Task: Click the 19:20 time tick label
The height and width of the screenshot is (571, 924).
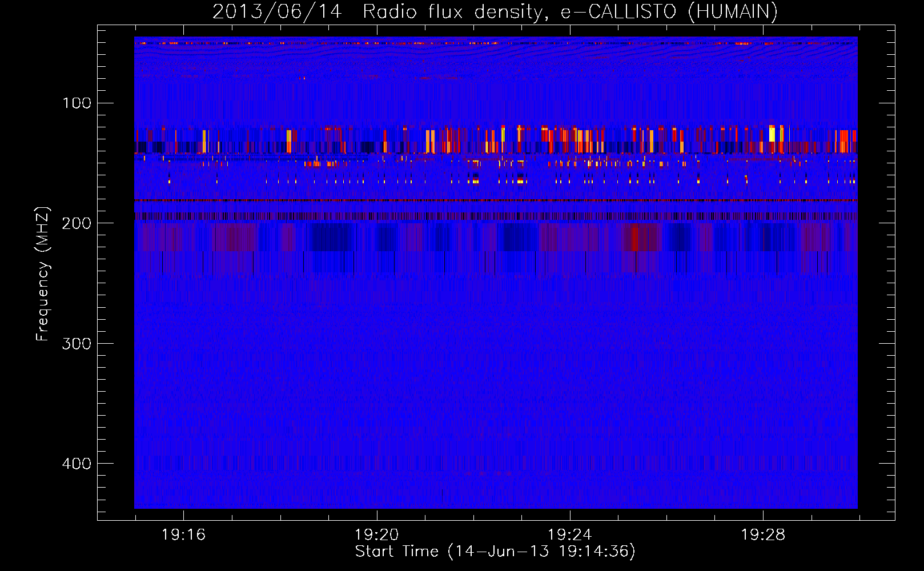Action: click(376, 535)
